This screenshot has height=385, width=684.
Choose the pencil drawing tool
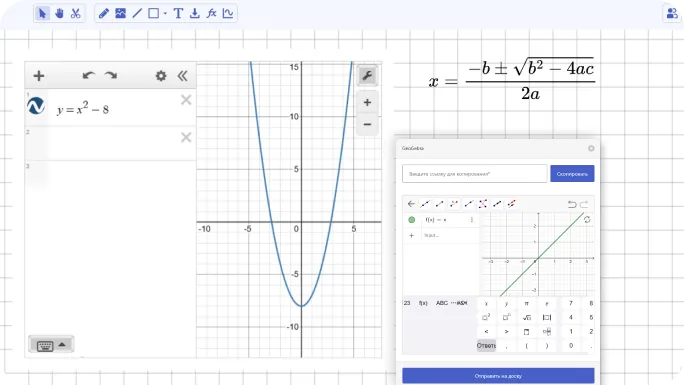pos(103,14)
